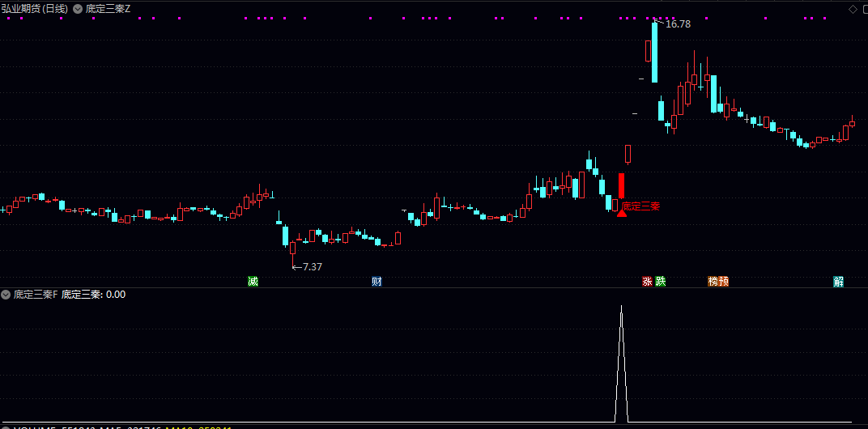Open the dropdown beside 弘业期货(日线) title
868x429 pixels.
pos(78,8)
